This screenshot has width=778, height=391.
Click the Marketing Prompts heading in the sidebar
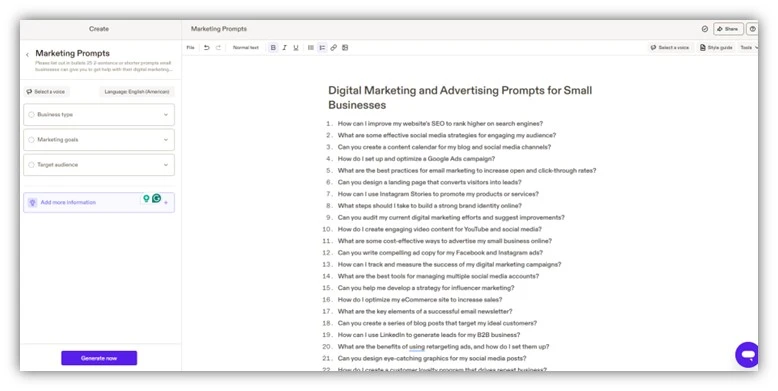(x=72, y=53)
